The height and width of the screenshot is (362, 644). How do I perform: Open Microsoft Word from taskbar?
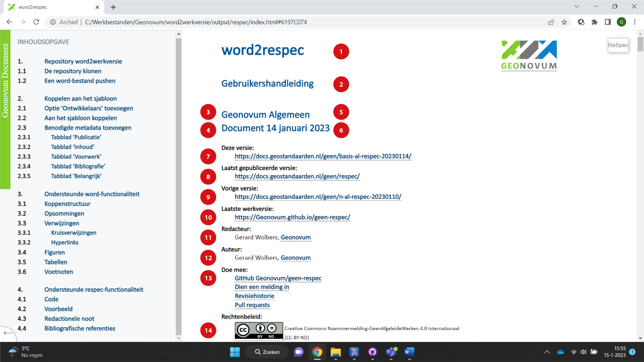tap(409, 352)
